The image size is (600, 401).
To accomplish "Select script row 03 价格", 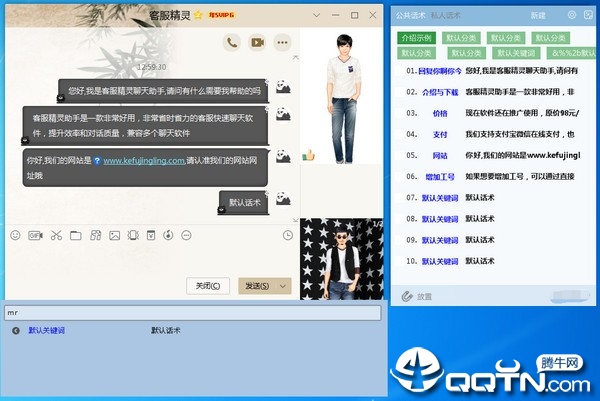I will pyautogui.click(x=494, y=113).
